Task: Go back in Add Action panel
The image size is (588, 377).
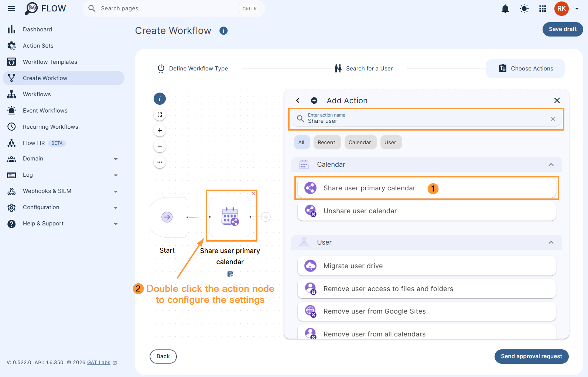Action: 298,100
